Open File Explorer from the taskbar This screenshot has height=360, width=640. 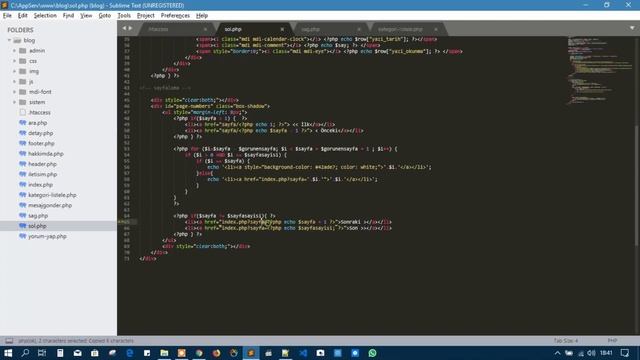click(164, 353)
